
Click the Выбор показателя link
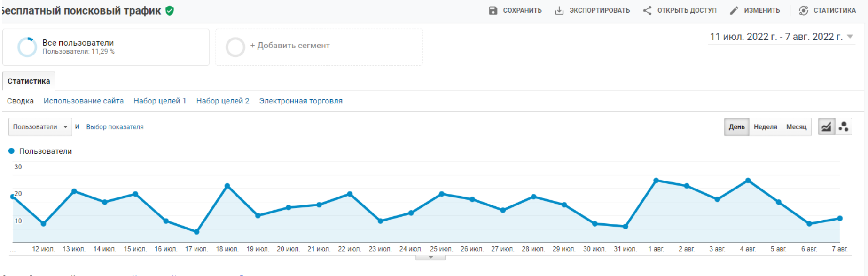115,127
